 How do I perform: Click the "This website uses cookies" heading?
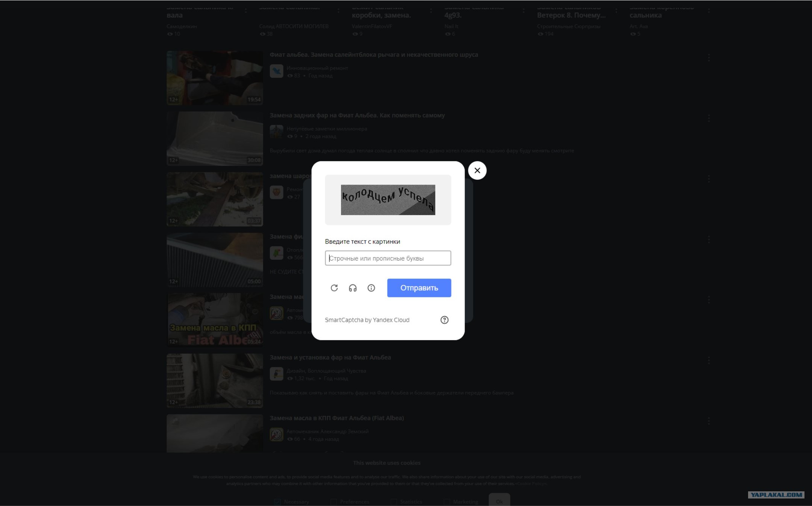[387, 463]
